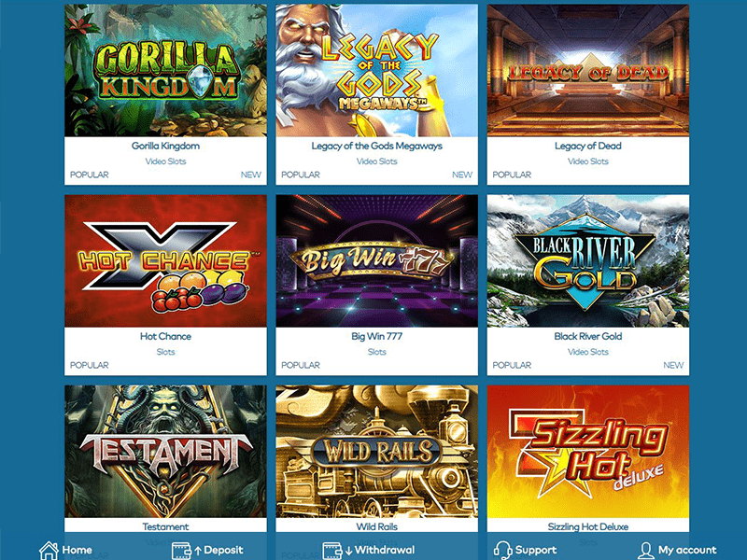Open the Legacy of Dead game image
The image size is (747, 560).
(588, 71)
